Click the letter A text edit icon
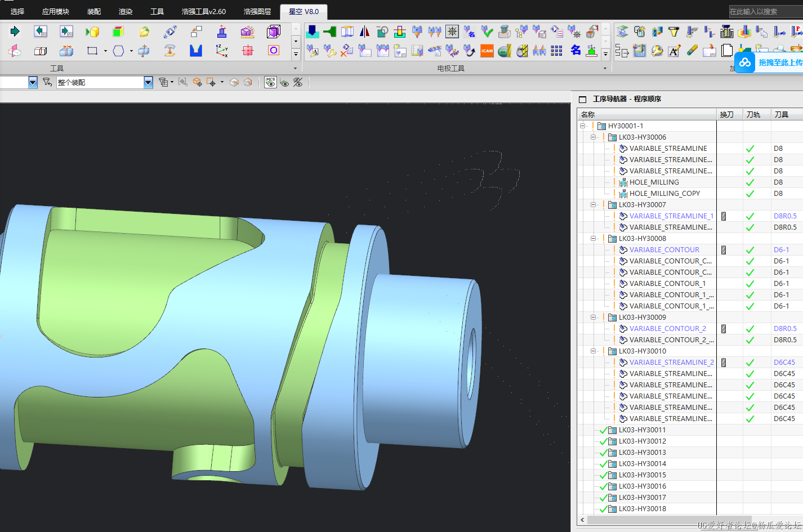The image size is (803, 532). click(x=674, y=51)
